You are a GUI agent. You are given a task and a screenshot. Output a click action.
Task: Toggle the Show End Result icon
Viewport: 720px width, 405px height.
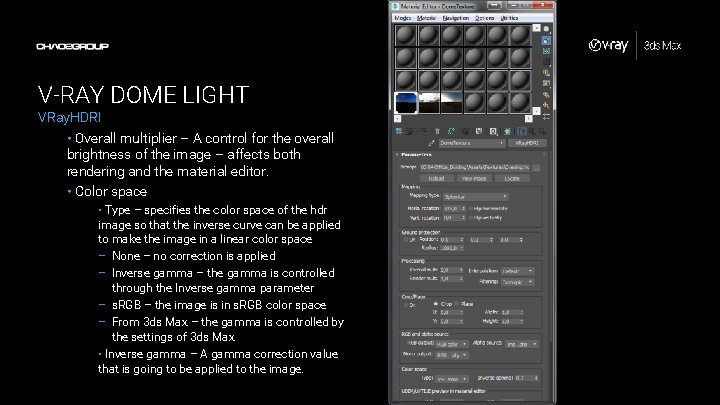[522, 132]
